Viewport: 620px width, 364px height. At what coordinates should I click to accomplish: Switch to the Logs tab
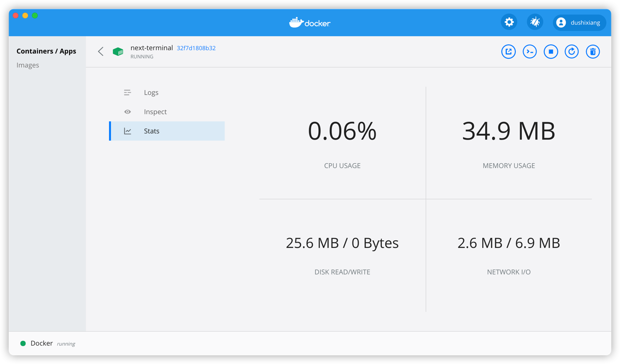click(x=151, y=92)
